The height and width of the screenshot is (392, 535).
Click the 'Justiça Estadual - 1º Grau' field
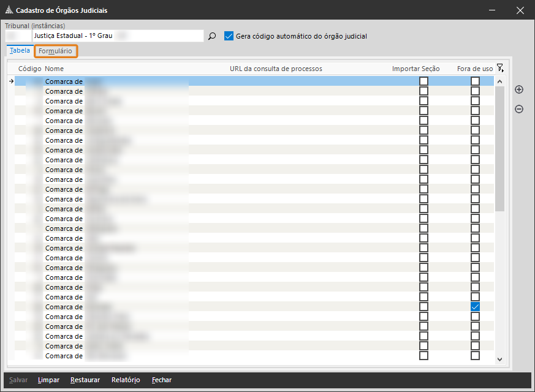click(x=116, y=36)
